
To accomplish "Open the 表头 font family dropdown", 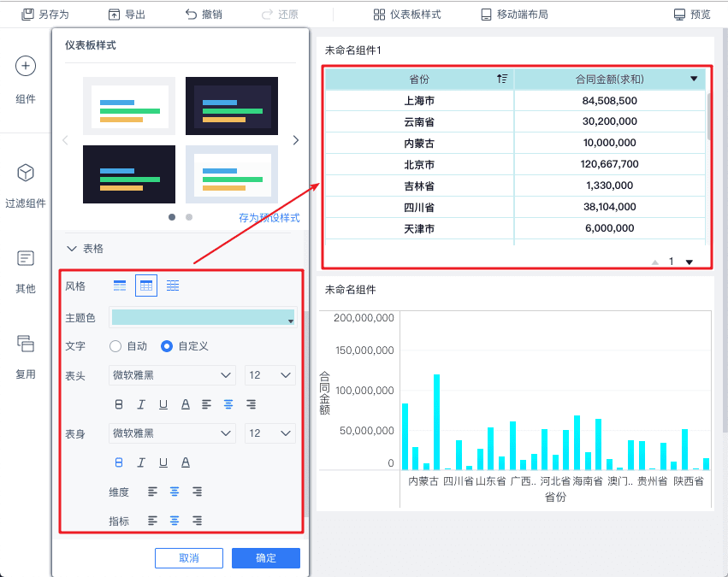I will click(x=172, y=375).
